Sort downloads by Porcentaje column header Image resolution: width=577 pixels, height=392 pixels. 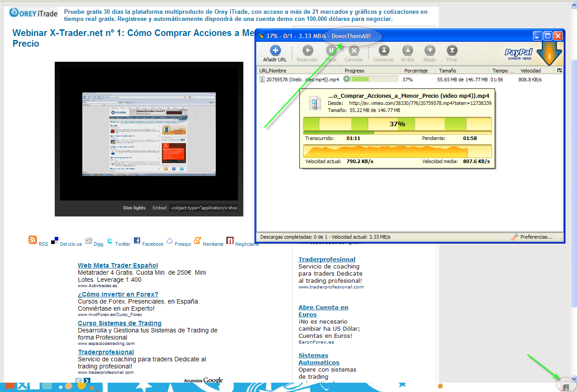tap(419, 71)
